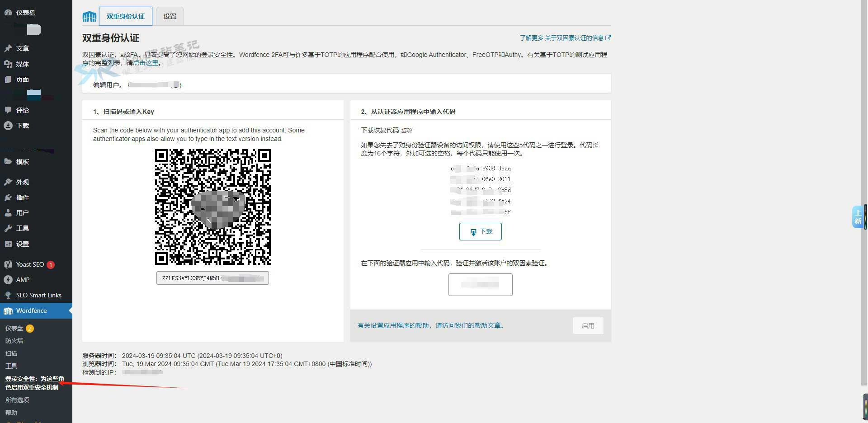The height and width of the screenshot is (423, 868).
Task: Click the AMP lightning bolt icon
Action: coord(8,280)
